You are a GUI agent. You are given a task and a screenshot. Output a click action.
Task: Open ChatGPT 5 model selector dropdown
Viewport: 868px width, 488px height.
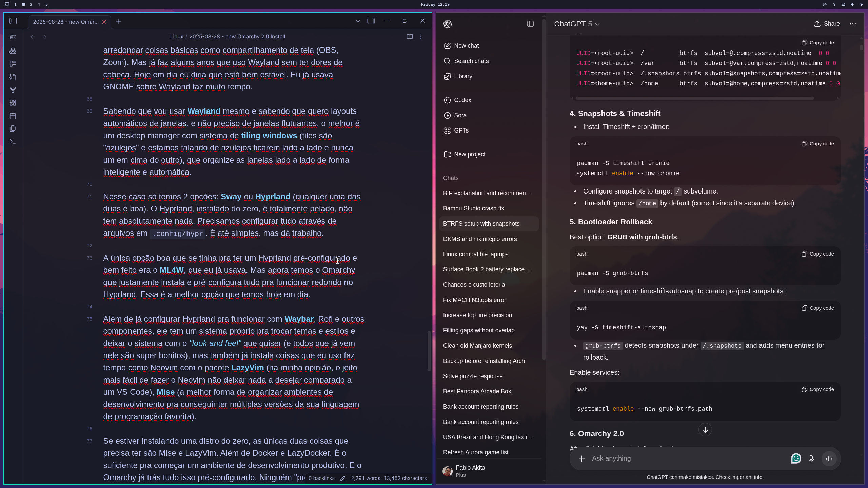(577, 24)
